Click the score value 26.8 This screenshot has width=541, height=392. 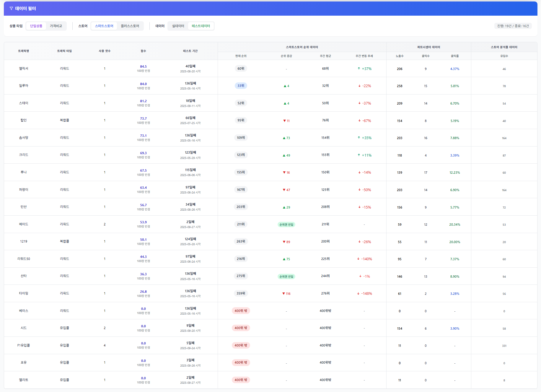pyautogui.click(x=143, y=292)
